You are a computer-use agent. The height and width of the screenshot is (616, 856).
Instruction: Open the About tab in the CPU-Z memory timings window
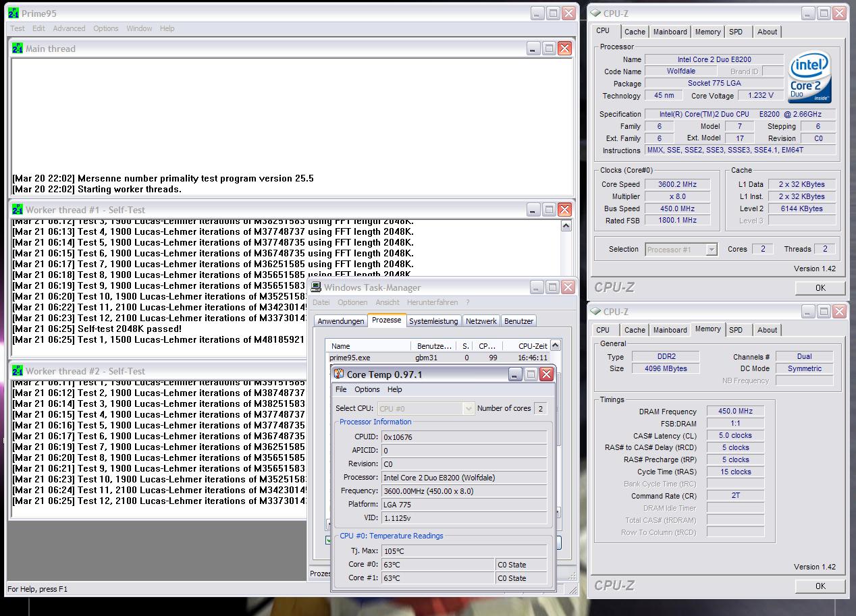click(x=767, y=330)
